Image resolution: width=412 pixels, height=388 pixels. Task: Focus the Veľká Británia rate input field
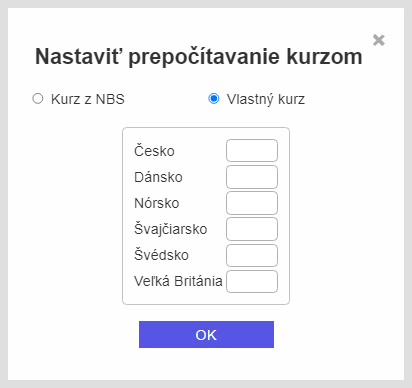pyautogui.click(x=252, y=281)
